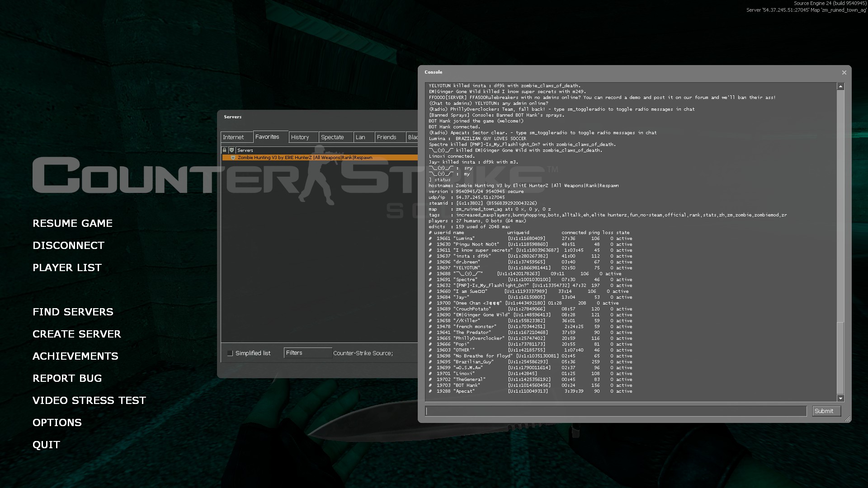Click the 'PhillyOverclocker' status line
868x488 pixels.
(x=530, y=338)
